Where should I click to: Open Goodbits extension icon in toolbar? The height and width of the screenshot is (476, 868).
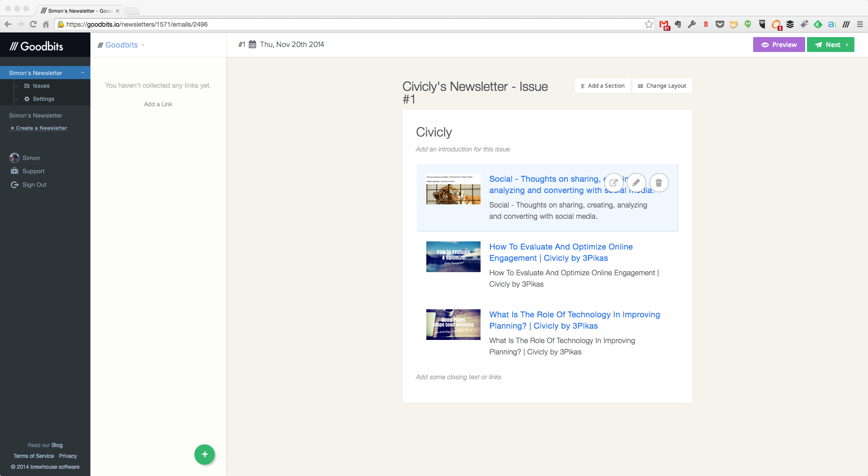846,24
